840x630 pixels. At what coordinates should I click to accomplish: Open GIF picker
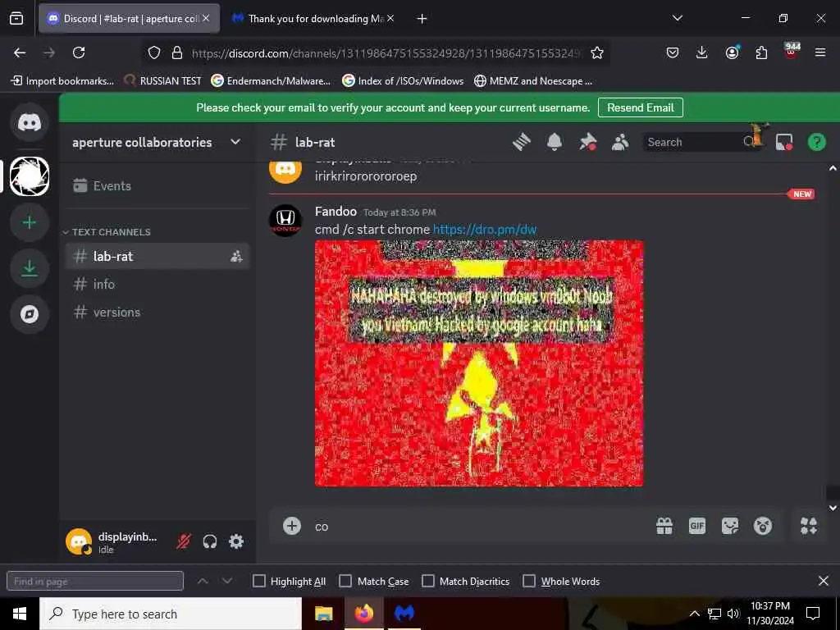[697, 526]
